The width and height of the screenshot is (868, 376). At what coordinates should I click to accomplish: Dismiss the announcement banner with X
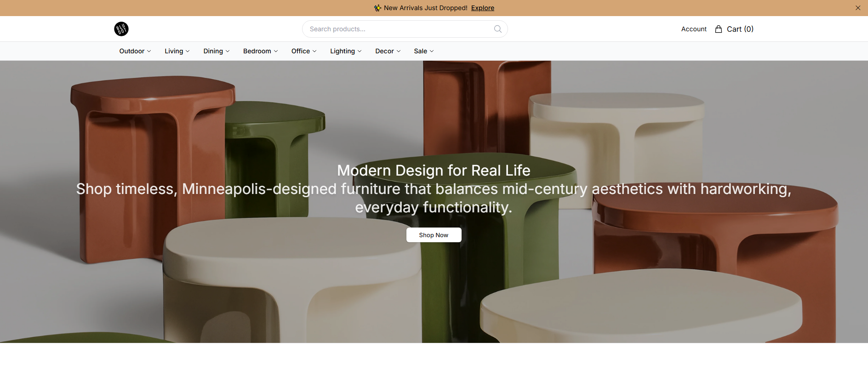point(858,8)
